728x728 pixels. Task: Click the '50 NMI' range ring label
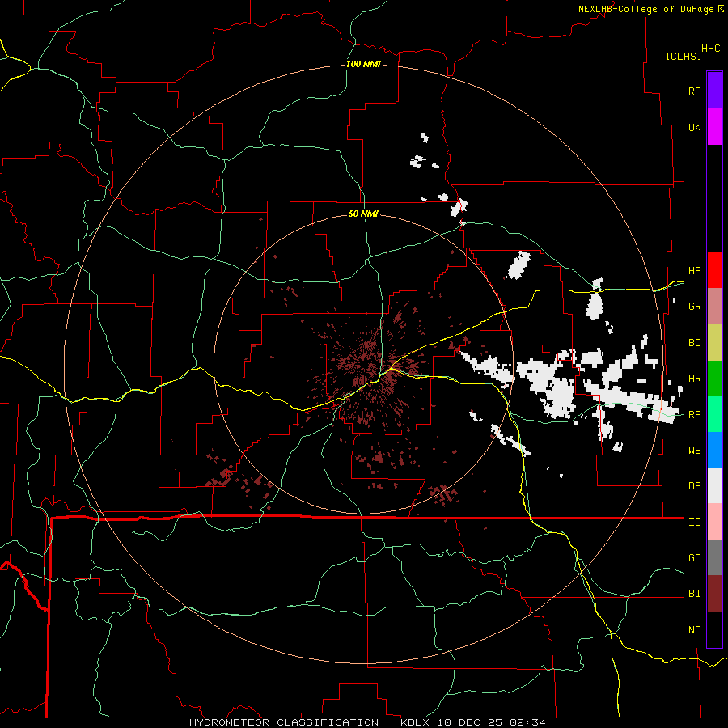[x=363, y=214]
